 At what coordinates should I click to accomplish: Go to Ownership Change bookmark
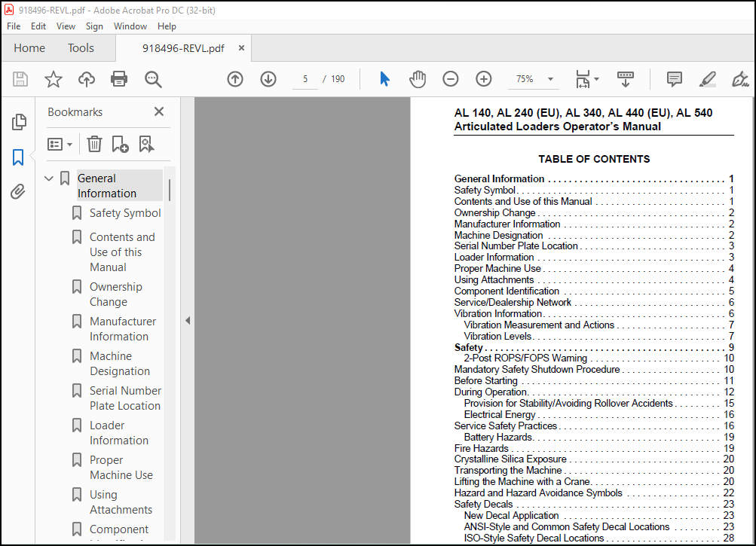tap(116, 294)
